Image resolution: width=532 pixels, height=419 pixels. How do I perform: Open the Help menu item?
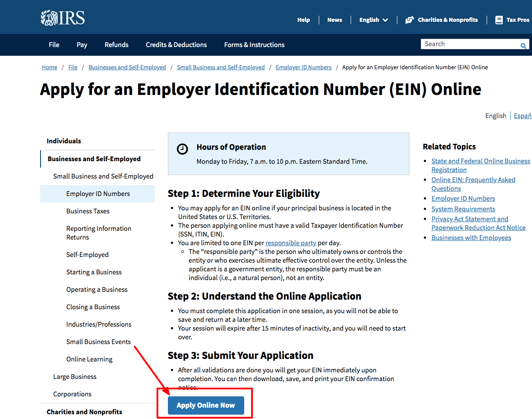tap(304, 20)
